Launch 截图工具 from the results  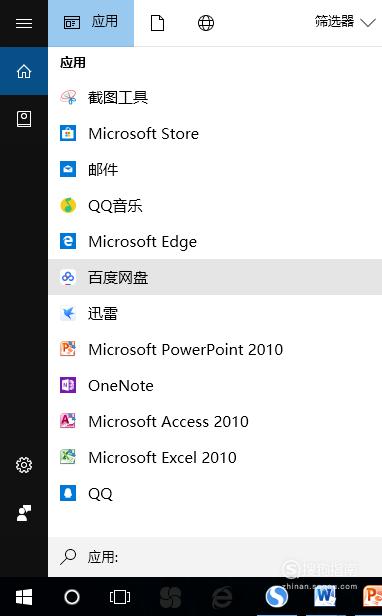[x=215, y=97]
